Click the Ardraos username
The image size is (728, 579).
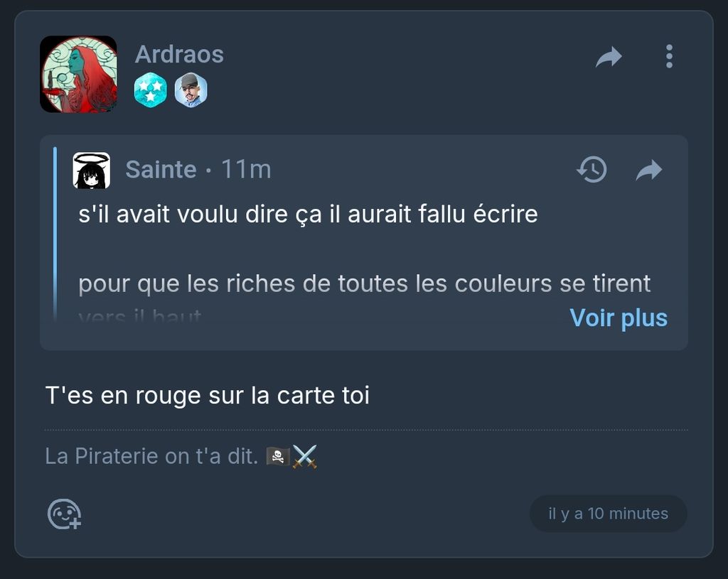(179, 54)
